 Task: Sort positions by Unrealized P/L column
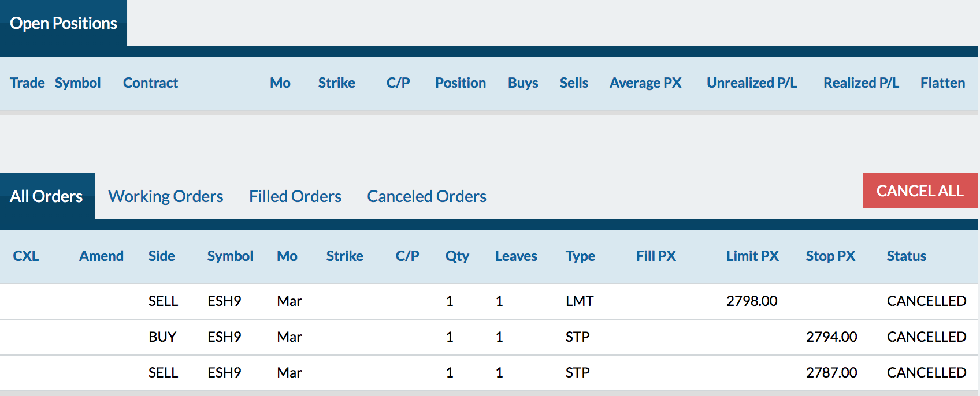752,83
